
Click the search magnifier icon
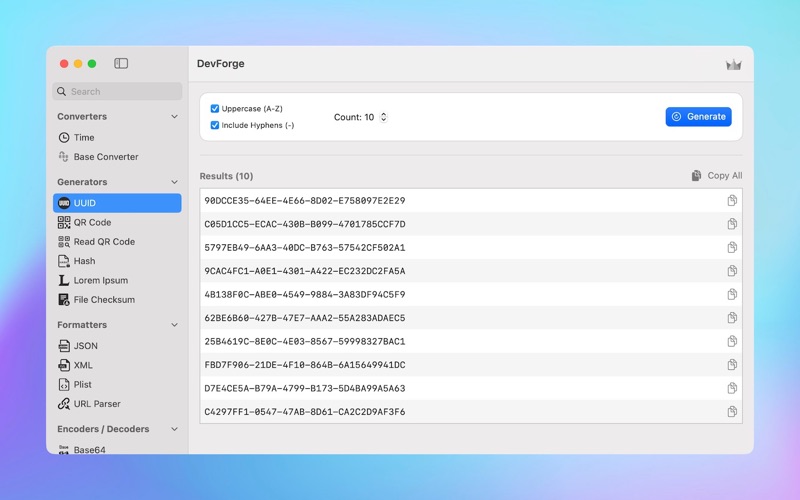(x=61, y=91)
